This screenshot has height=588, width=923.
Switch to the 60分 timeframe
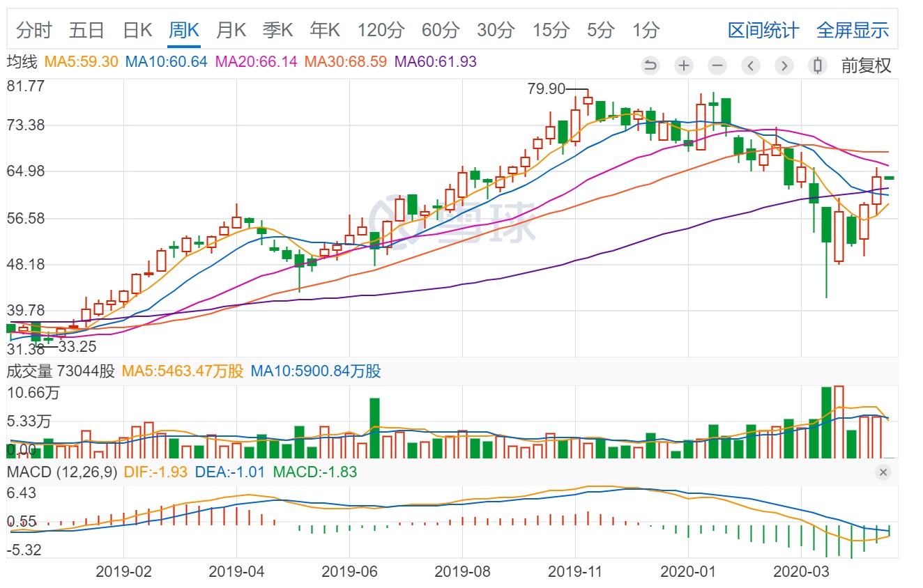(x=441, y=30)
